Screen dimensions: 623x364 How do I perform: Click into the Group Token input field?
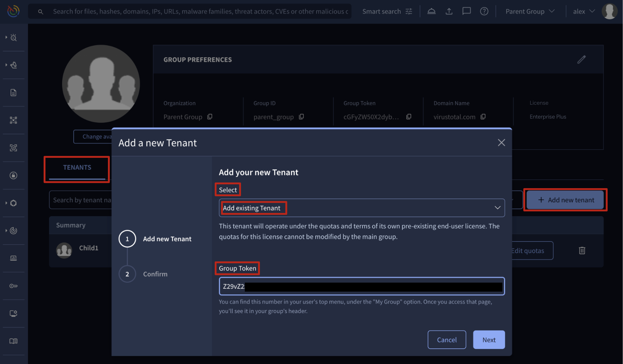(361, 286)
